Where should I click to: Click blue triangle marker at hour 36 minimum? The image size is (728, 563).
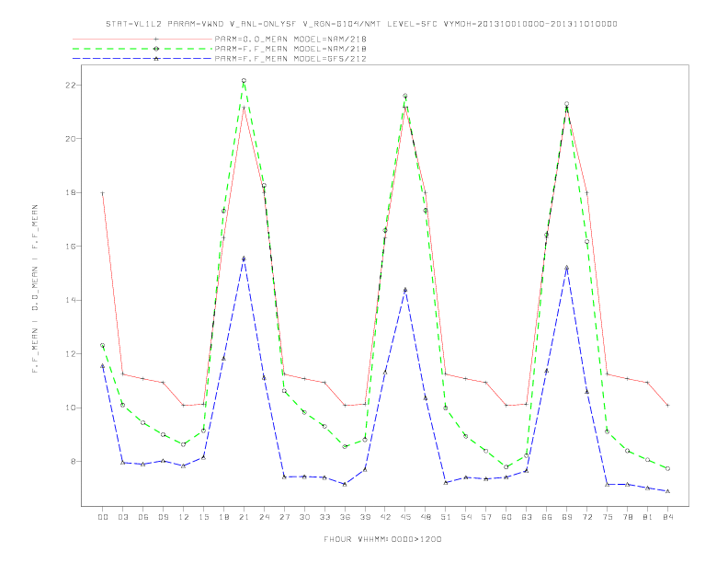coord(345,484)
